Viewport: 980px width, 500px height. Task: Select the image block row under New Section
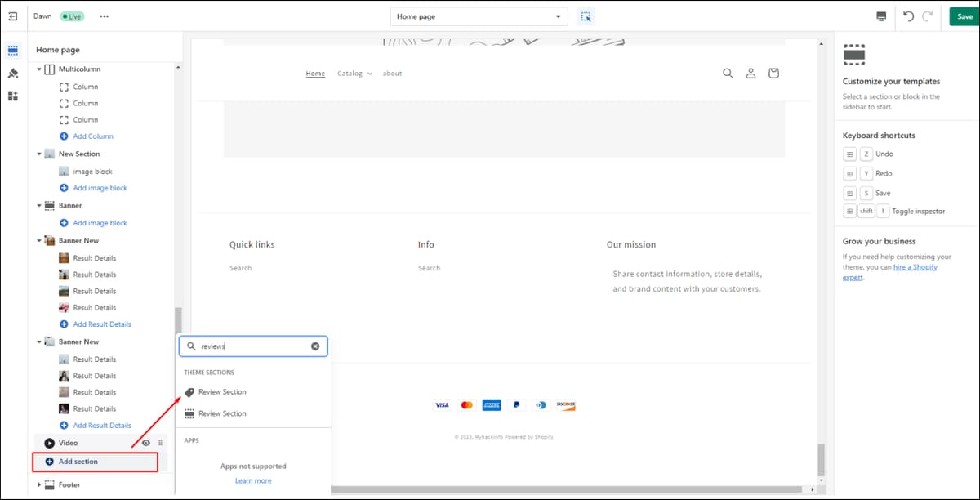point(93,172)
